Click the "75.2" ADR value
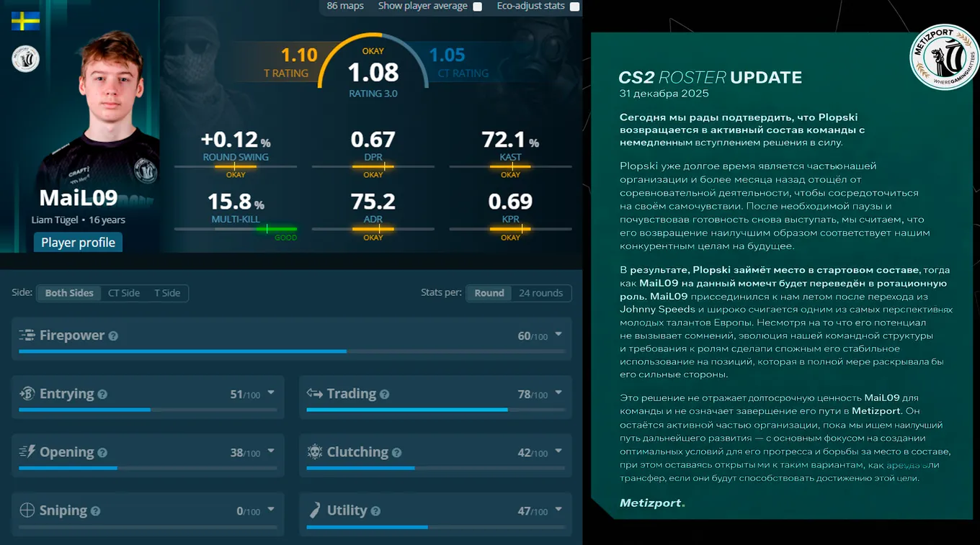The height and width of the screenshot is (545, 980). point(373,202)
